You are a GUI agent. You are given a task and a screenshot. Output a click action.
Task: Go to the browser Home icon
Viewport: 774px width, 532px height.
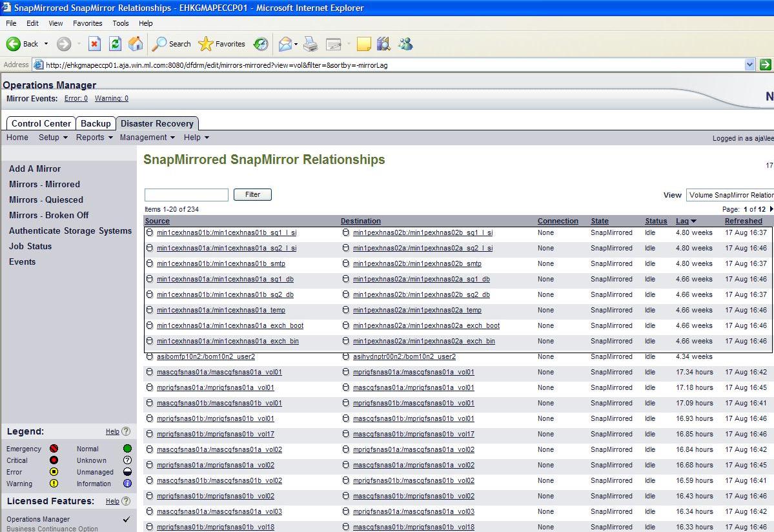pos(136,44)
